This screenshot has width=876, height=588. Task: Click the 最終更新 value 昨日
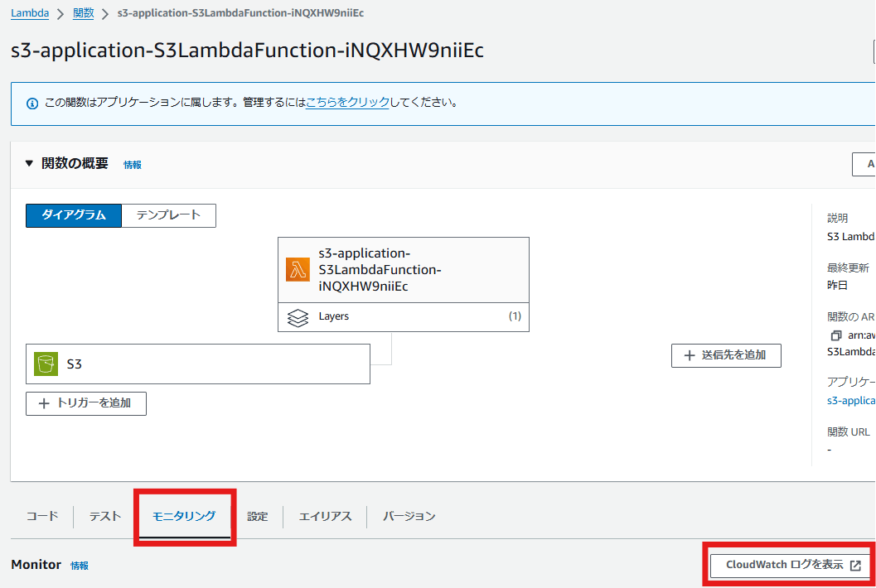click(x=837, y=286)
